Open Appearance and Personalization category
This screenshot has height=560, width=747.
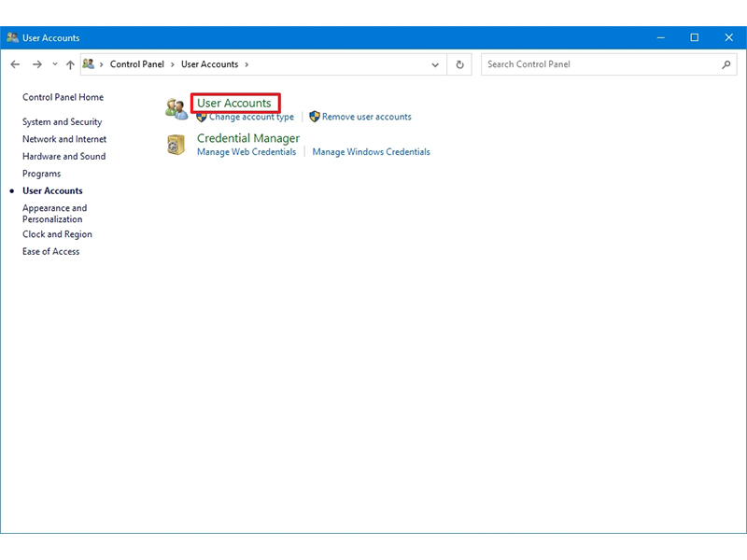click(54, 214)
